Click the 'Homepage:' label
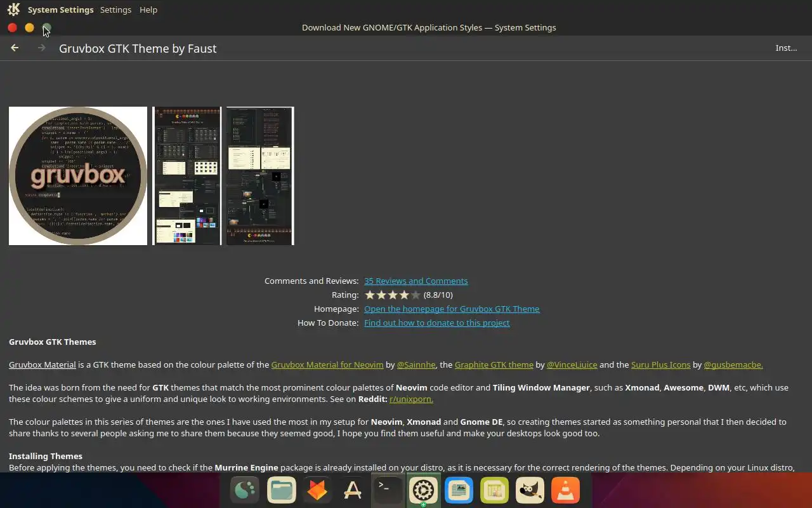 [336, 309]
